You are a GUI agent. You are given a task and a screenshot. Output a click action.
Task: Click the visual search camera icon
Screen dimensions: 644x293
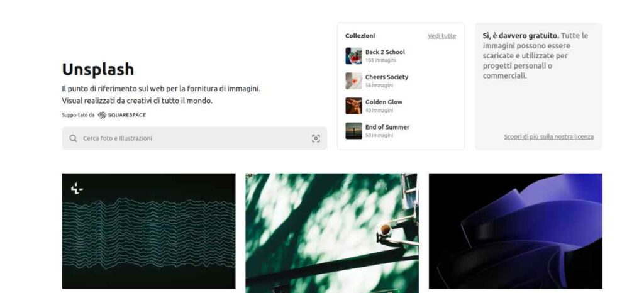point(316,138)
